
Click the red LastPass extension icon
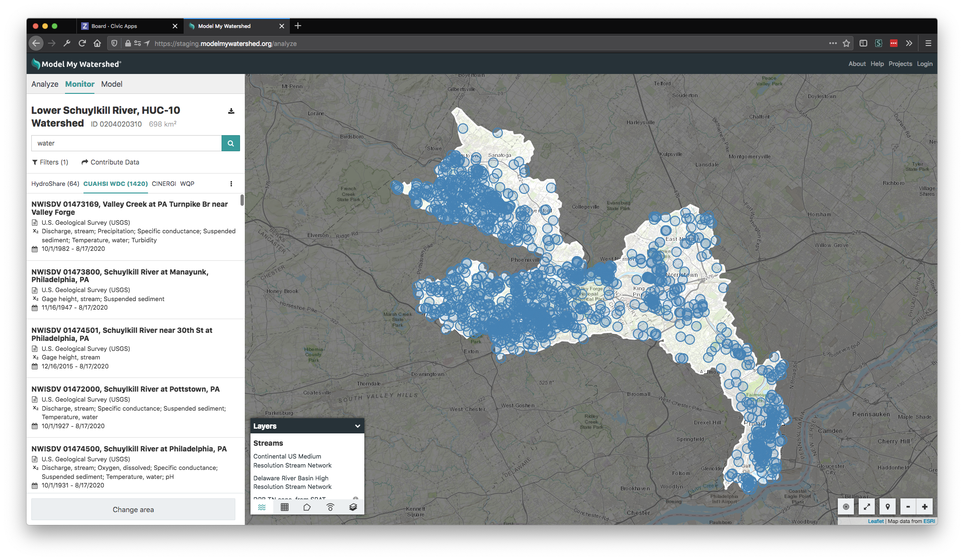tap(894, 43)
